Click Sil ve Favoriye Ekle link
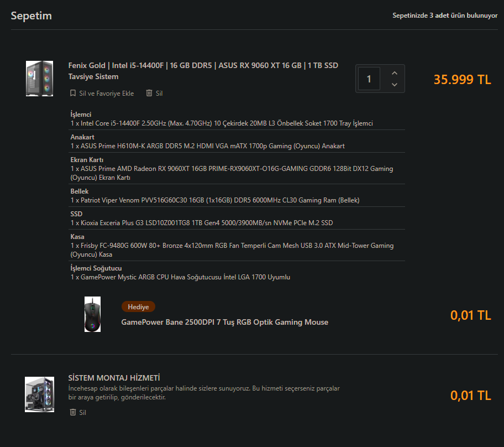Screen dimensions: 504x447 [x=107, y=93]
